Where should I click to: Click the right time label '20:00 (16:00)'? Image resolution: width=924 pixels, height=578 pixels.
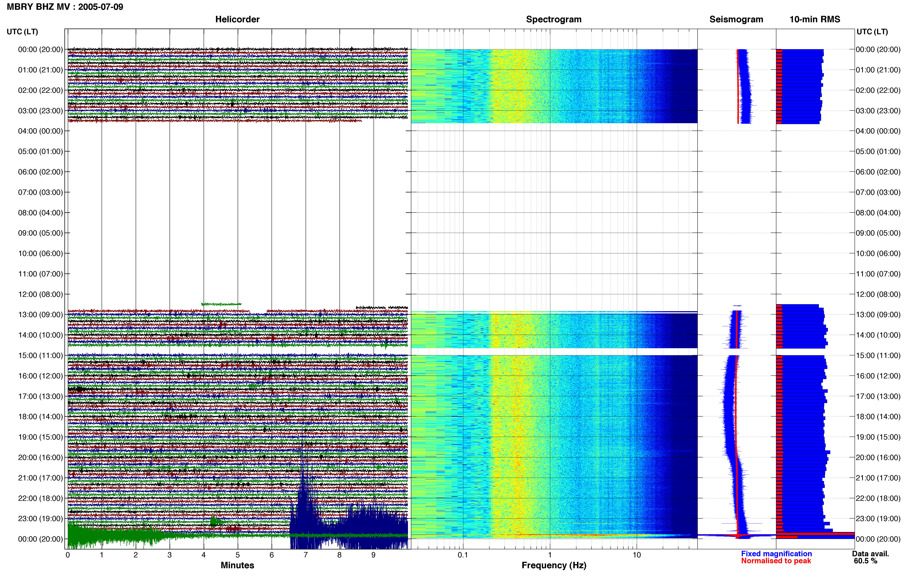[x=878, y=458]
